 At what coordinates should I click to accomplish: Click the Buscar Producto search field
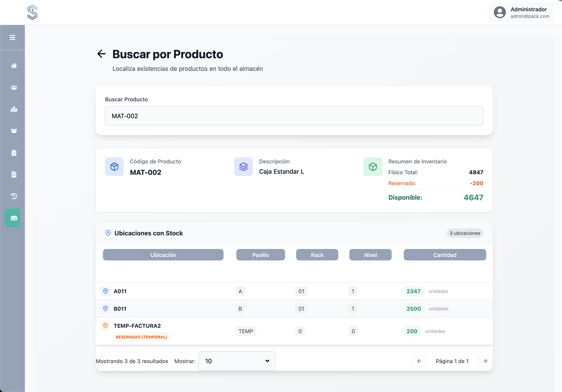click(294, 116)
